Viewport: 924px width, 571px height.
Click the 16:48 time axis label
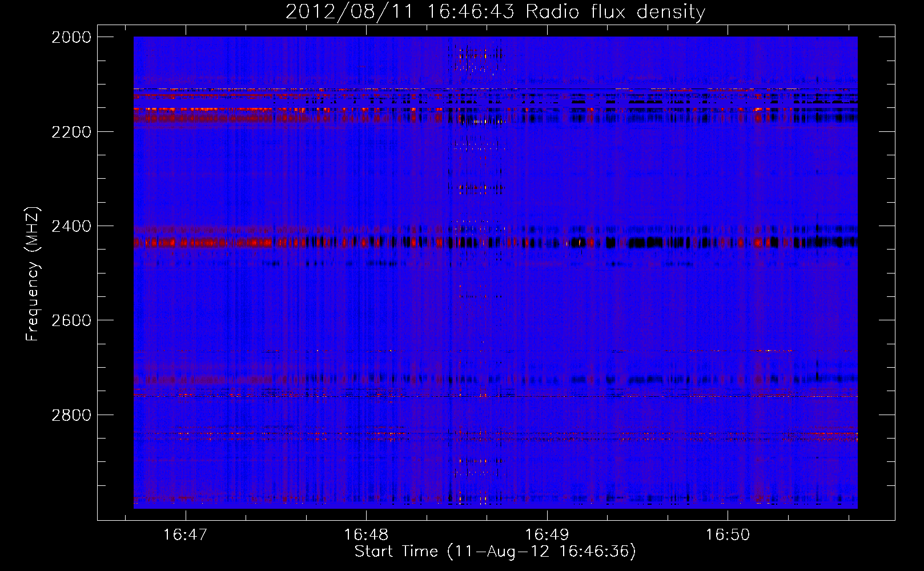pyautogui.click(x=366, y=535)
